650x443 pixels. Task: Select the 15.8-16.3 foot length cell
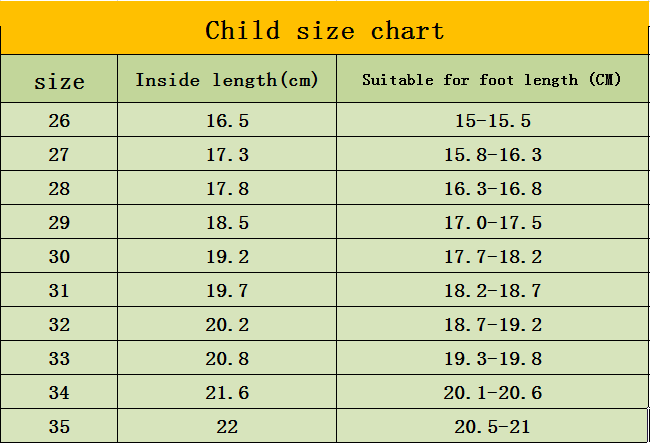[x=492, y=155]
